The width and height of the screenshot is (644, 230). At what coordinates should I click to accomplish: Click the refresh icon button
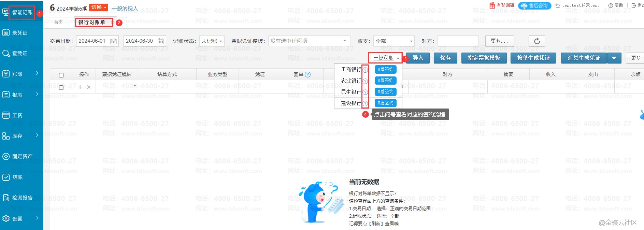[x=536, y=41]
